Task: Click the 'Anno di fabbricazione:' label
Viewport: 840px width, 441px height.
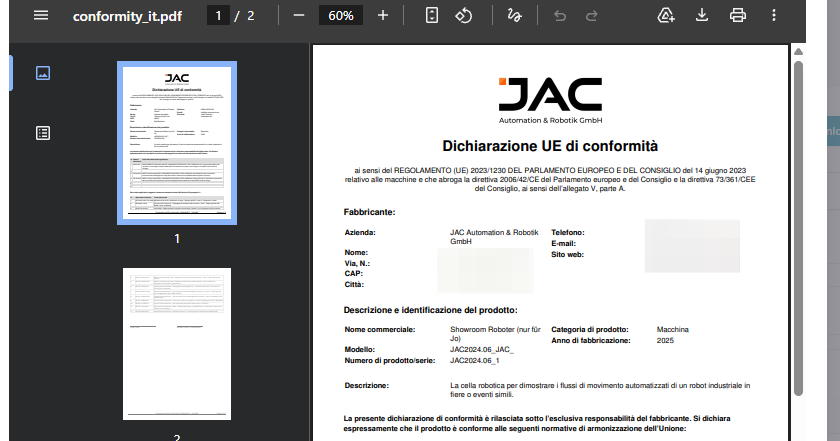Action: [591, 341]
